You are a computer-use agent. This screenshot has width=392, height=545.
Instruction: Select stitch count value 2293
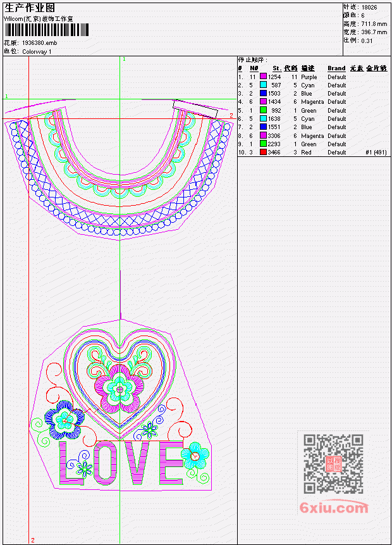point(274,144)
